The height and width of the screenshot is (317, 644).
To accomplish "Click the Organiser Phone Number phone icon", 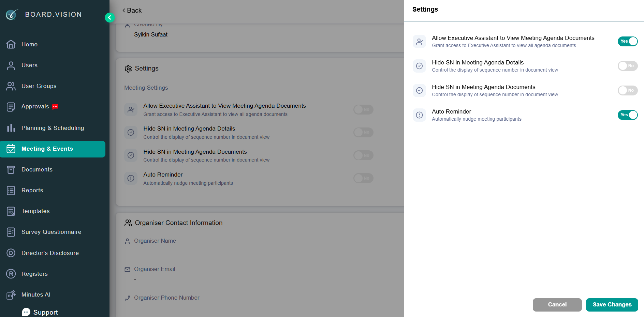I will pyautogui.click(x=128, y=298).
